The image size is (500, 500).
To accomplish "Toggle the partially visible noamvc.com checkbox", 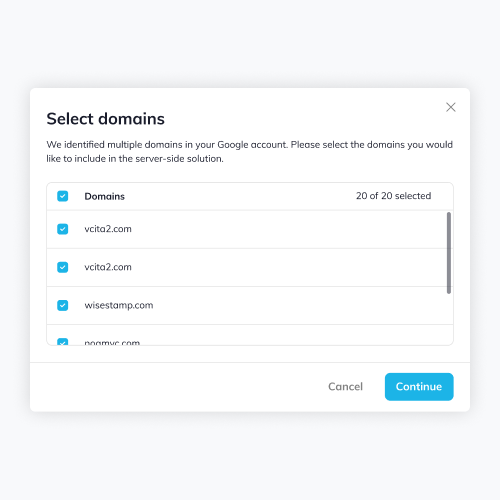I will [x=63, y=342].
